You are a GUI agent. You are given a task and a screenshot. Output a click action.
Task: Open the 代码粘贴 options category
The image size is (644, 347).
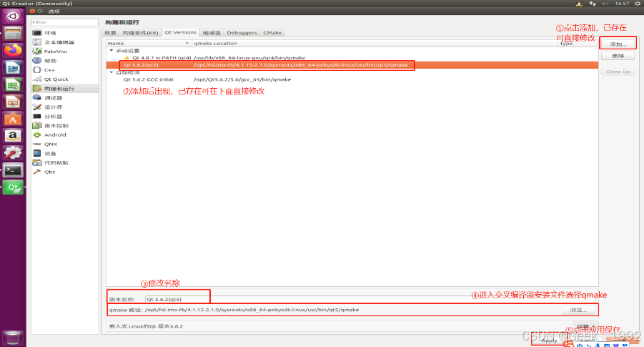pos(65,163)
